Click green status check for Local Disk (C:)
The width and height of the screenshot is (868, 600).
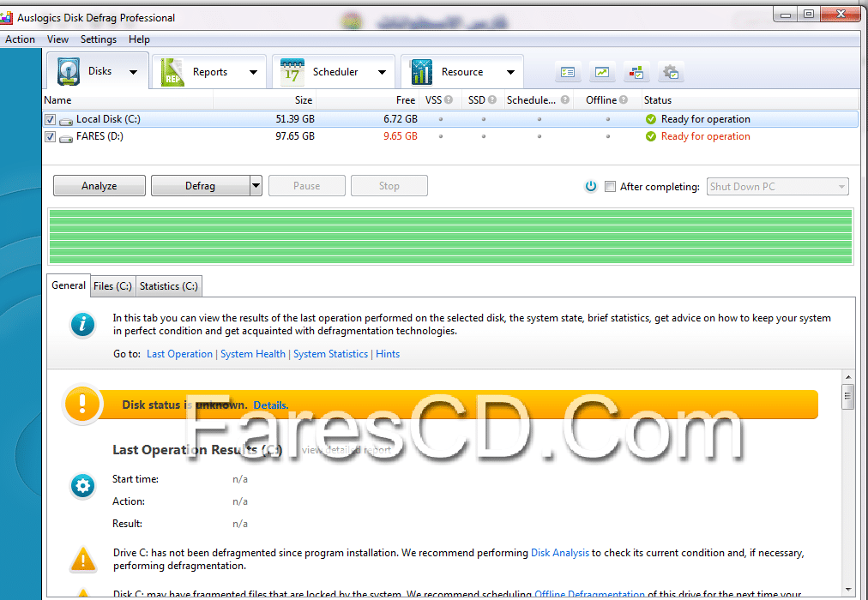click(x=651, y=119)
